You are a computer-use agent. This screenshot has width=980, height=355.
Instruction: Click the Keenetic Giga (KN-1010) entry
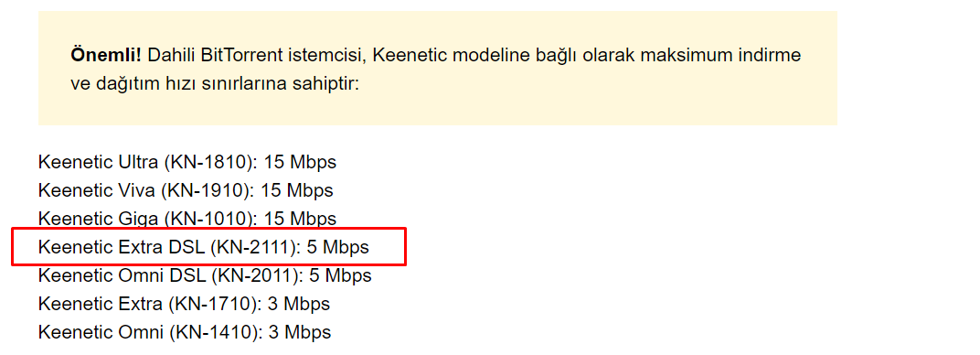(x=186, y=219)
